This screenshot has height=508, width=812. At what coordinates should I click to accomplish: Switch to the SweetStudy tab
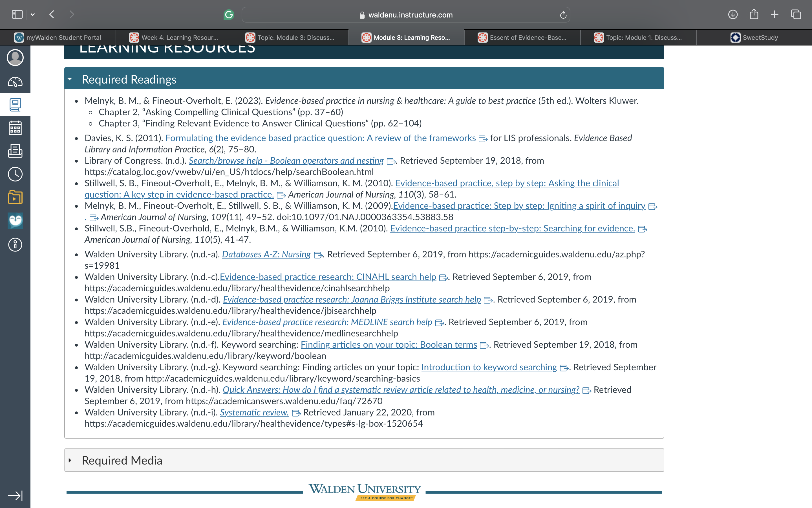pyautogui.click(x=754, y=38)
